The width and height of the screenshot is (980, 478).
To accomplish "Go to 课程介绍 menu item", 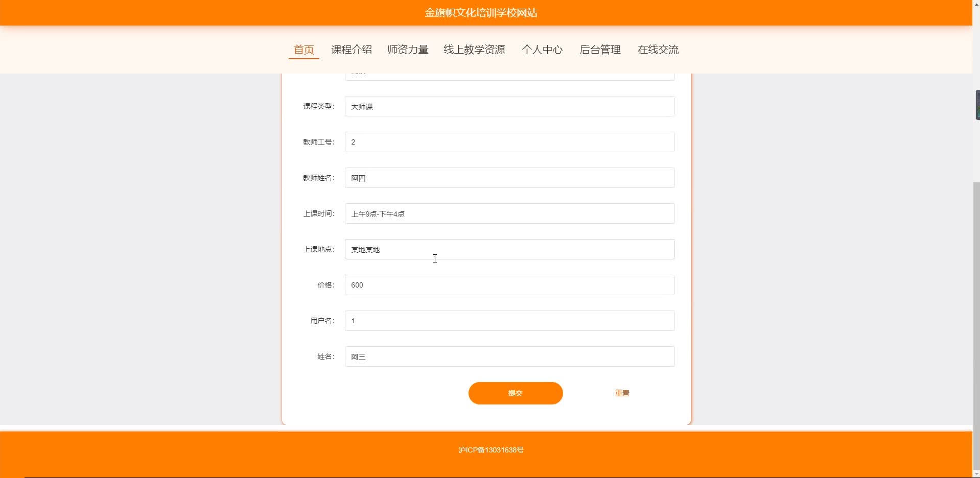I will (352, 50).
